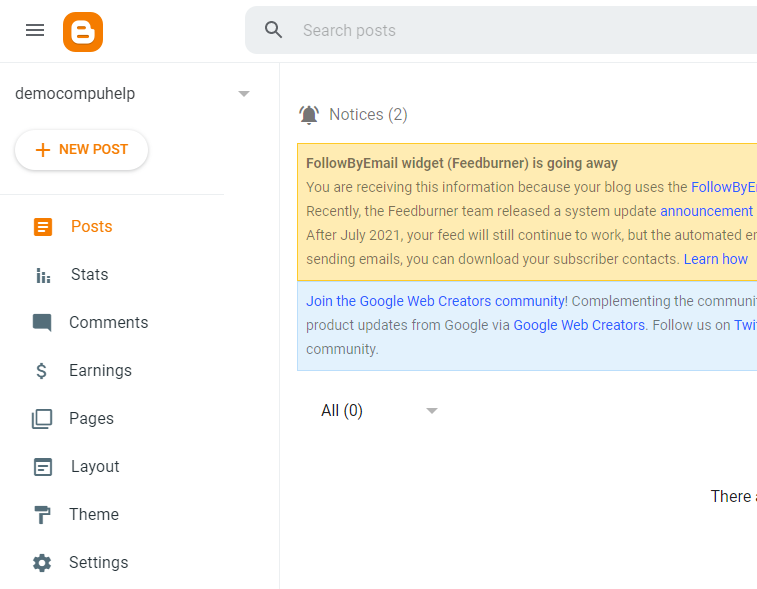Open the Google Web Creators community link
The height and width of the screenshot is (589, 757).
(x=436, y=301)
